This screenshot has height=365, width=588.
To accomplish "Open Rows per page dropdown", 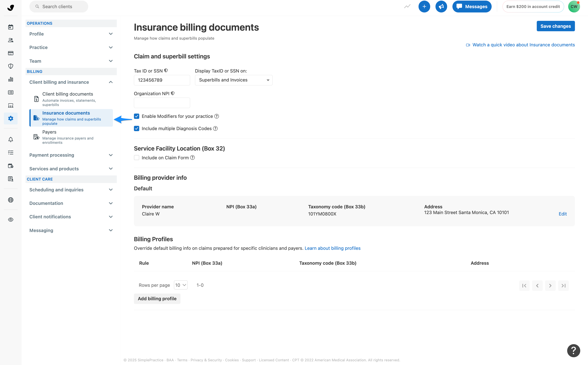I will click(180, 285).
